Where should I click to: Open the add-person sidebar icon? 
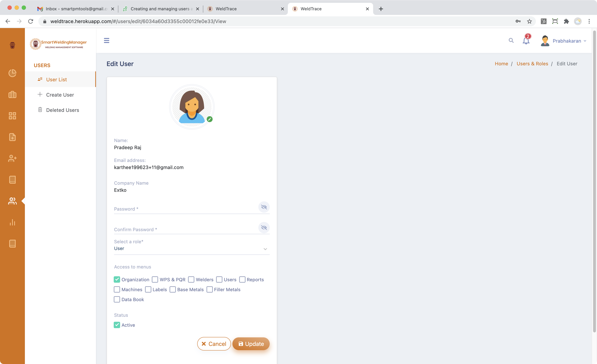tap(12, 158)
